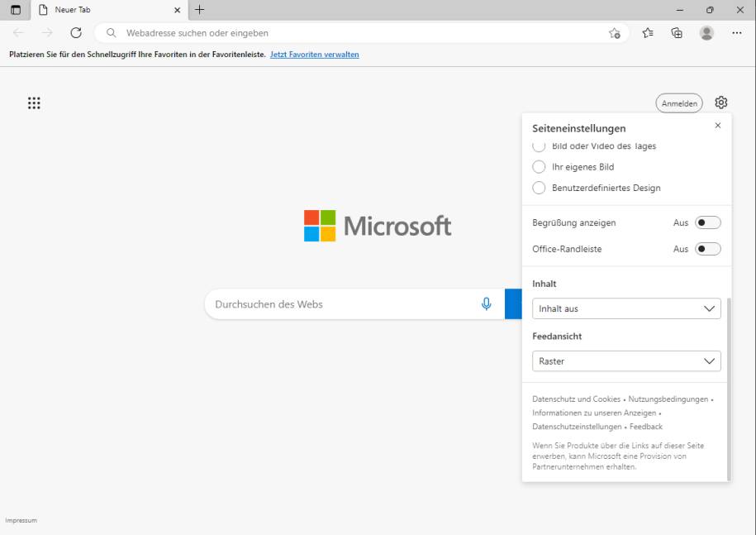Enable the Office-Randleiste toggle

(x=709, y=249)
